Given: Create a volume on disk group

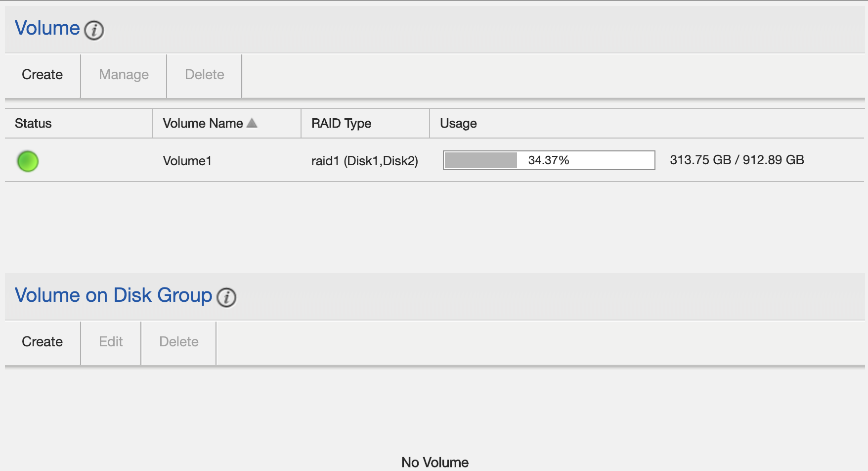Looking at the screenshot, I should click(x=42, y=342).
